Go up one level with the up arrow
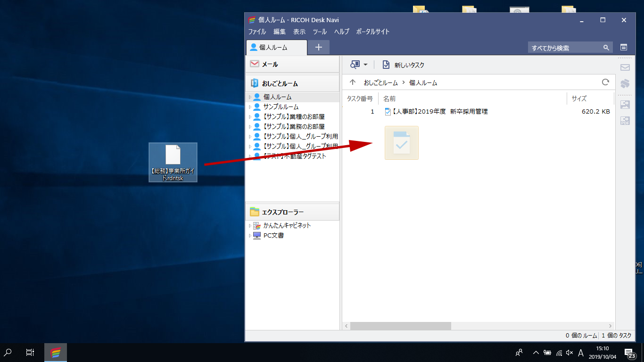This screenshot has width=644, height=362. tap(352, 82)
